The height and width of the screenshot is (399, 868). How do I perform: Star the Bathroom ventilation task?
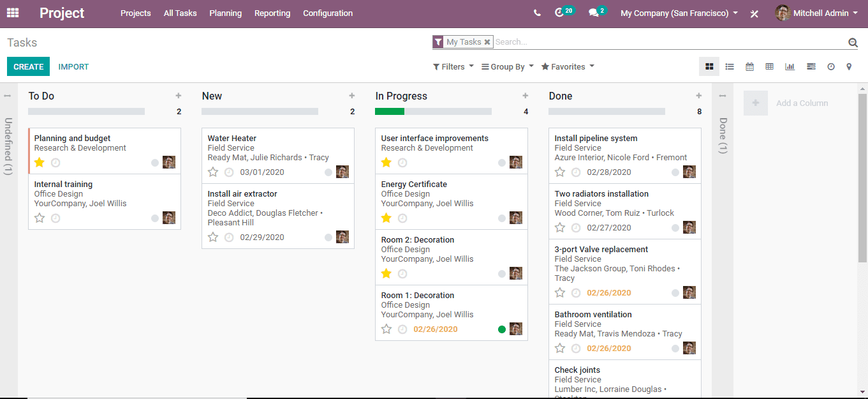point(560,349)
